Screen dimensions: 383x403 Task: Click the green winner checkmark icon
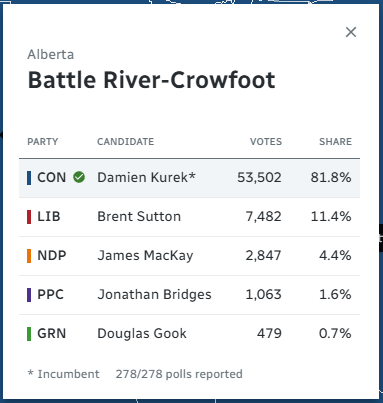79,177
